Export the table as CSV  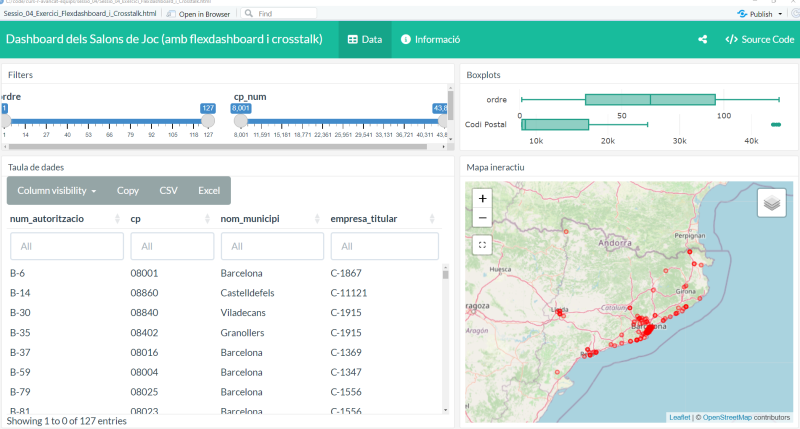point(167,190)
